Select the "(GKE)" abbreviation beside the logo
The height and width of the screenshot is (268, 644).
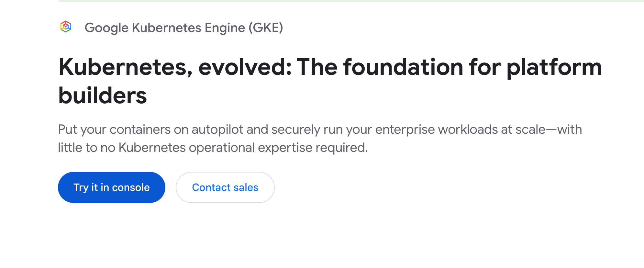click(266, 28)
